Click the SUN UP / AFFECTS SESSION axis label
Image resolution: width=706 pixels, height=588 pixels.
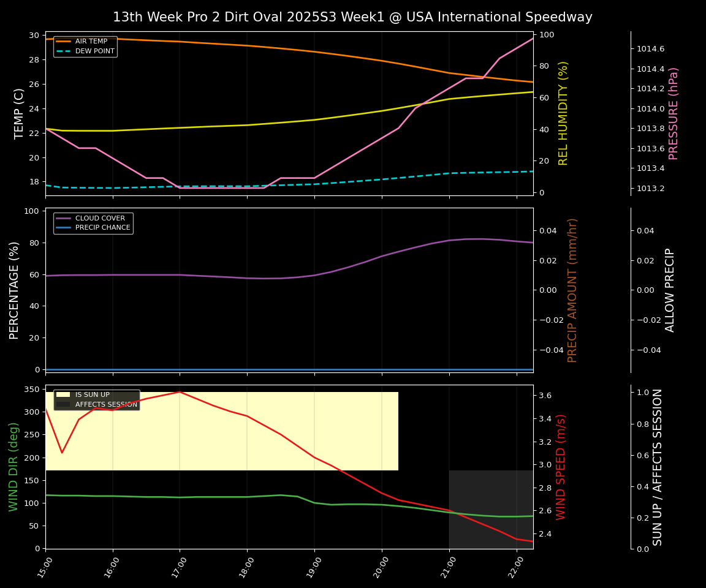click(658, 467)
